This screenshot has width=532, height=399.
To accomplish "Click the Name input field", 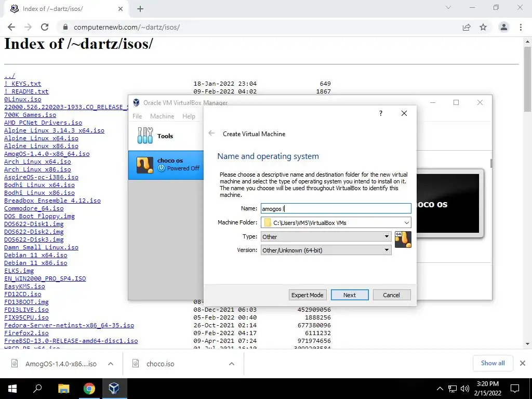I will [336, 208].
